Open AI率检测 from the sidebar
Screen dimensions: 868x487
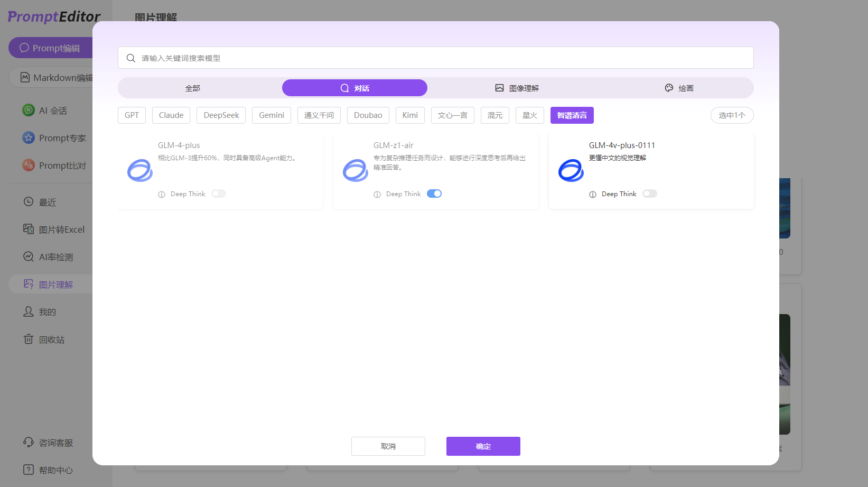tap(55, 257)
